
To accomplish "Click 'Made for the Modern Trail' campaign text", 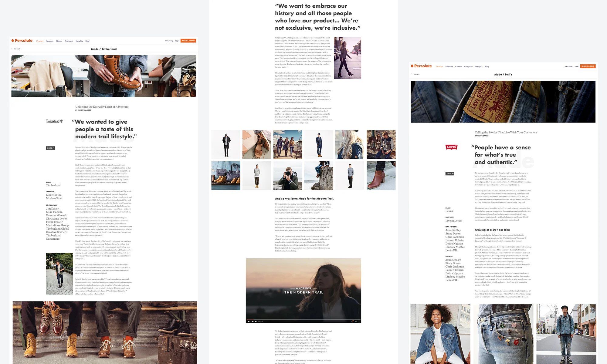I will (x=54, y=197).
